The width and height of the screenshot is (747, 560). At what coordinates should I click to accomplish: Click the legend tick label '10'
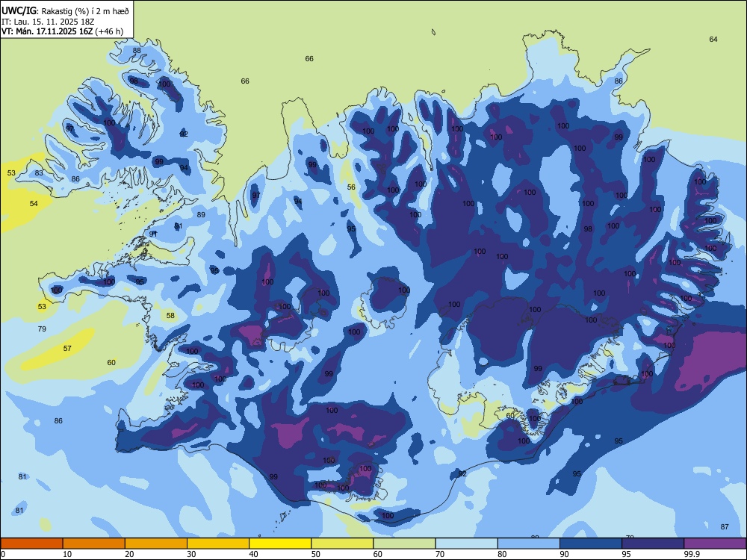tap(67, 554)
